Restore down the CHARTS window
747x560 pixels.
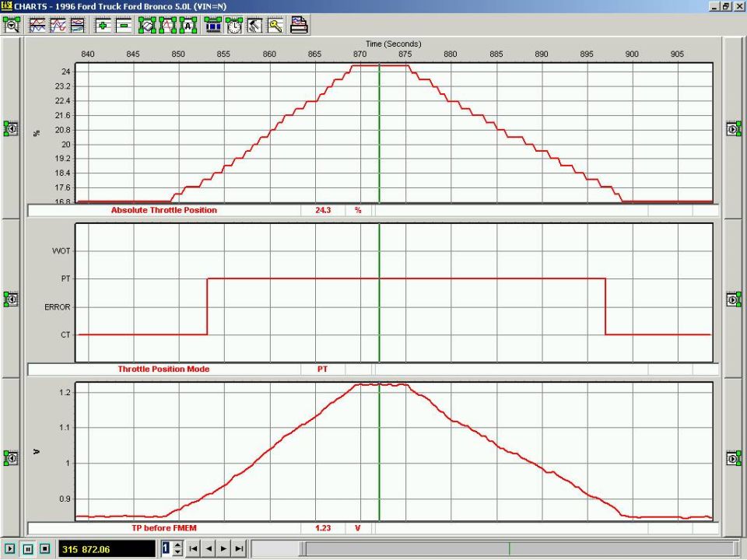726,6
